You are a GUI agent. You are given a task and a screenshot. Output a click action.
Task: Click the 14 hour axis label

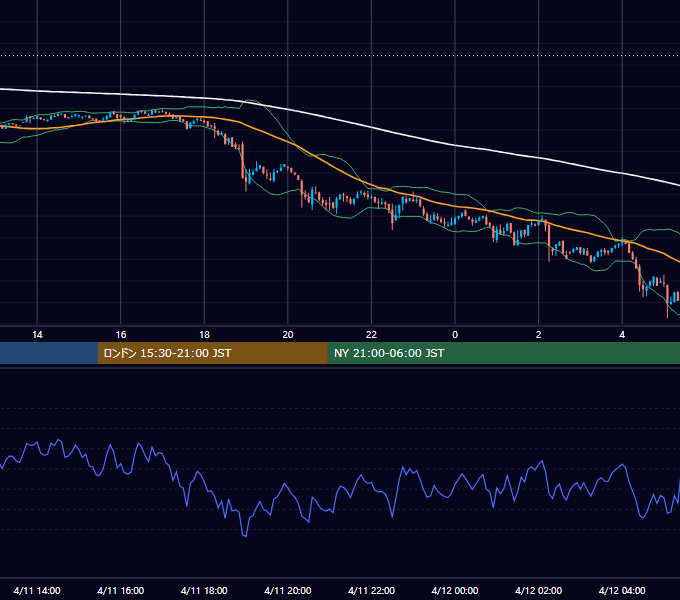pyautogui.click(x=37, y=335)
